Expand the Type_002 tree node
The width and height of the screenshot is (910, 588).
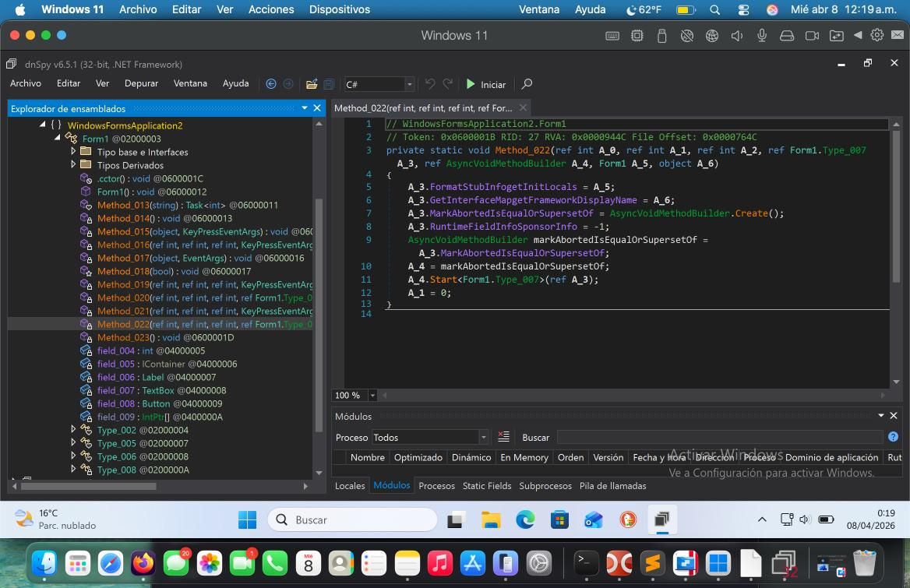(73, 430)
